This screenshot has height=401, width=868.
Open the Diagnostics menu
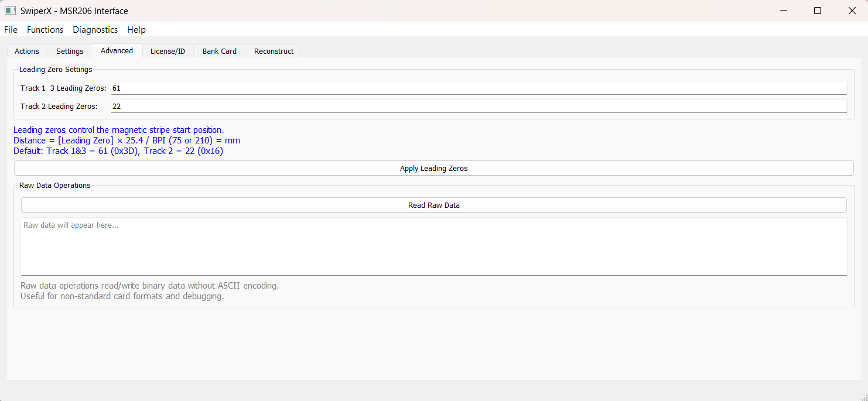pyautogui.click(x=95, y=30)
